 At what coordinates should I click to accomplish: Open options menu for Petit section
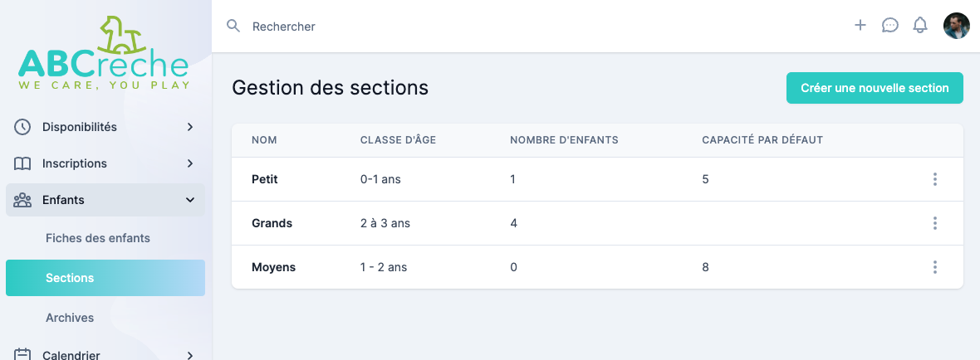[935, 179]
